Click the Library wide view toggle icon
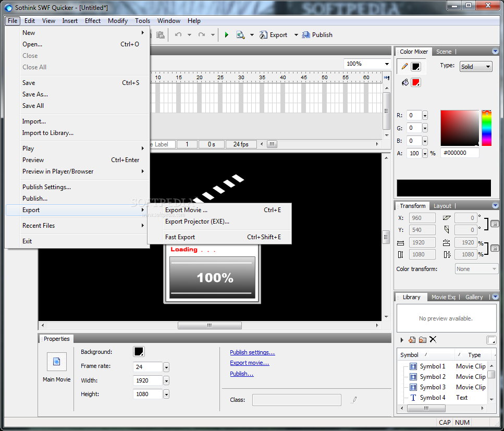Image resolution: width=504 pixels, height=431 pixels. click(x=491, y=340)
